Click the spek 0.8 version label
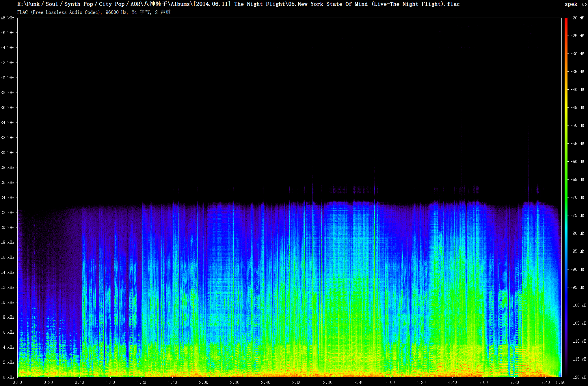 tap(576, 4)
